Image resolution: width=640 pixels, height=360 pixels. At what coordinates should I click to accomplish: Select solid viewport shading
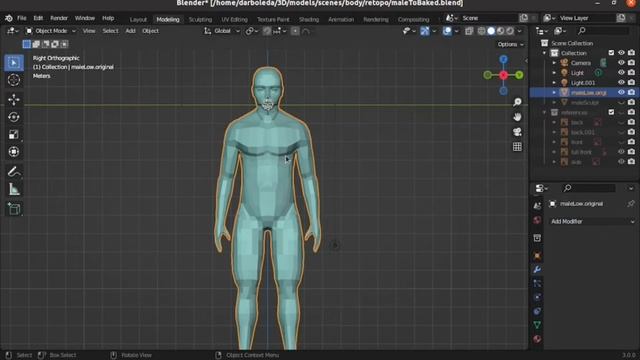point(491,31)
